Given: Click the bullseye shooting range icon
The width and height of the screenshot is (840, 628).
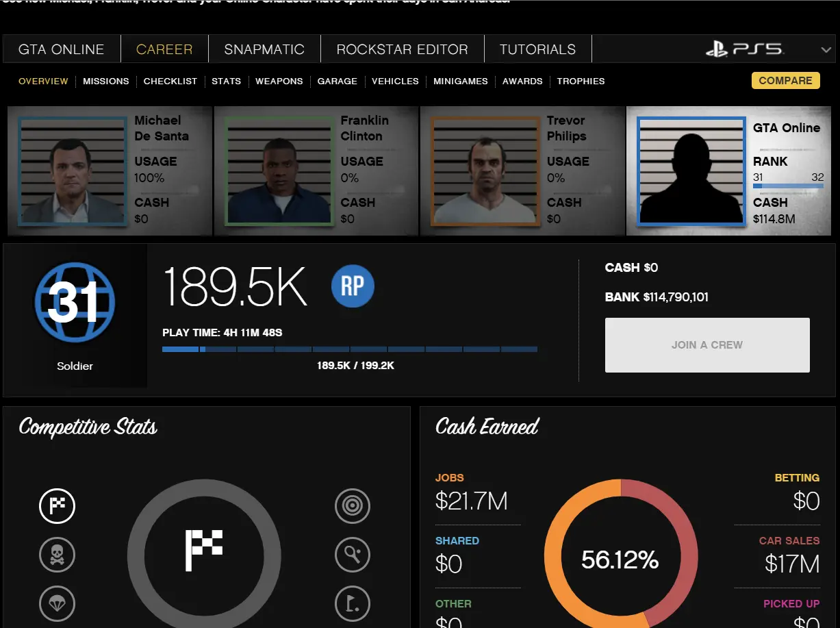Looking at the screenshot, I should 353,506.
